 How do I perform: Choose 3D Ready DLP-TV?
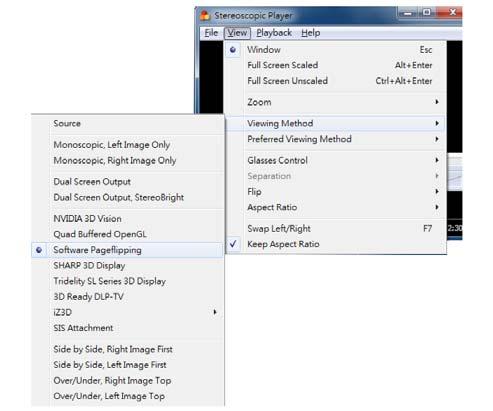[128, 297]
